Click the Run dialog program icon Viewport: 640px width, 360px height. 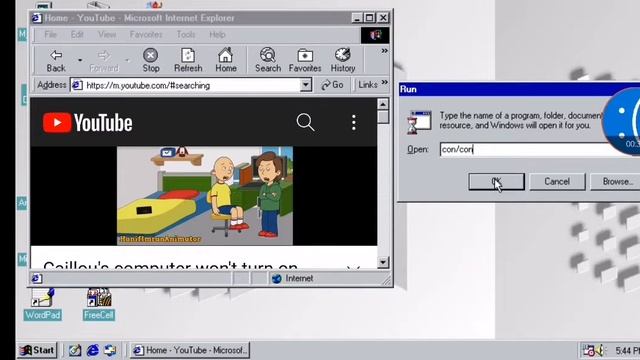pos(418,122)
